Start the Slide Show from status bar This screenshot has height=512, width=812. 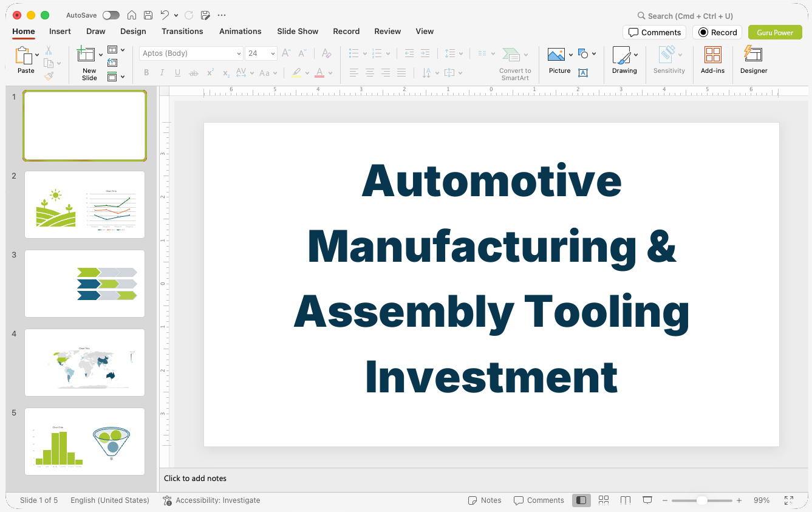pyautogui.click(x=647, y=500)
